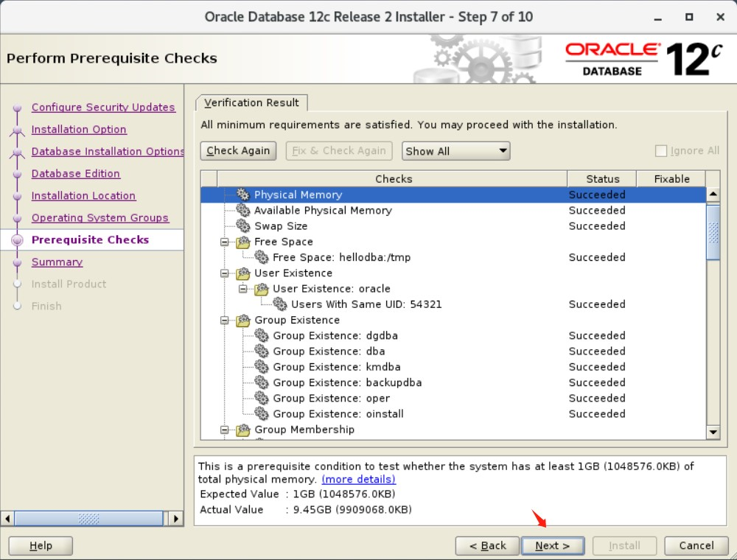This screenshot has height=560, width=737.
Task: Select the Group Existence: oinstall row
Action: pyautogui.click(x=453, y=414)
